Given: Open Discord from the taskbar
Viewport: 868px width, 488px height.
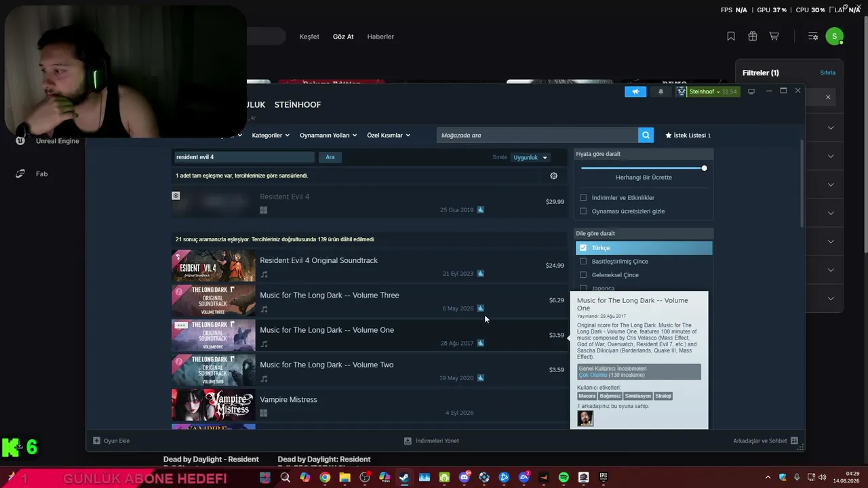Looking at the screenshot, I should point(465,478).
